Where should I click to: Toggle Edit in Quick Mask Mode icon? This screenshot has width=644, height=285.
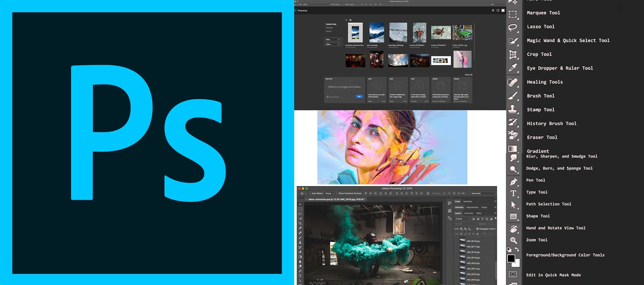pos(513,274)
